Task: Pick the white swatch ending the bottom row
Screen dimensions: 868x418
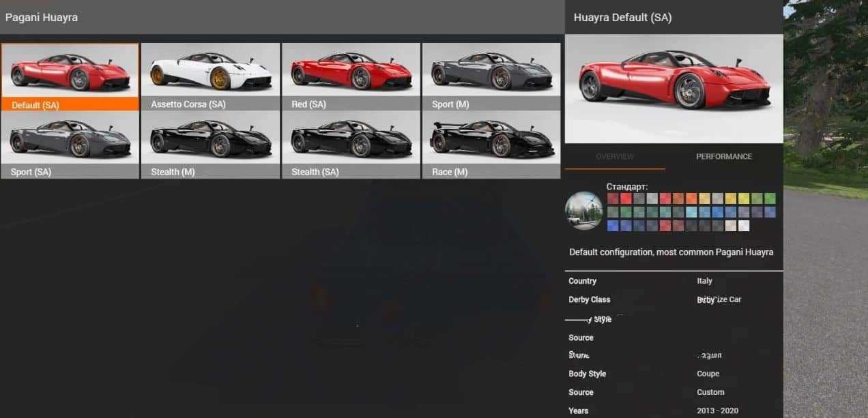Action: tap(744, 226)
